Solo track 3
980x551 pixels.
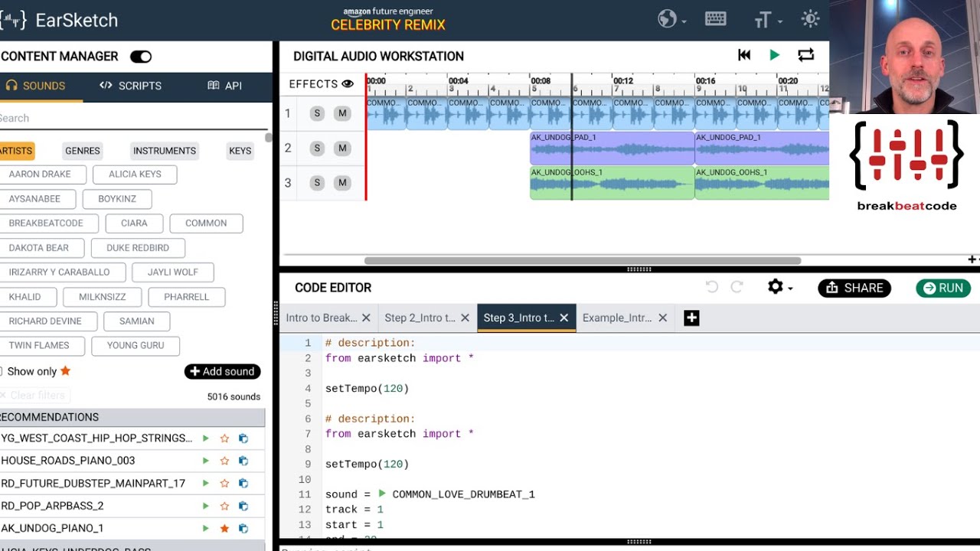(317, 182)
